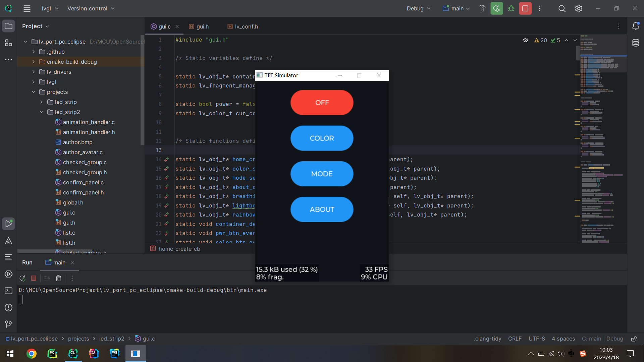The height and width of the screenshot is (362, 644).
Task: Open the more actions menu in top toolbar
Action: point(540,8)
